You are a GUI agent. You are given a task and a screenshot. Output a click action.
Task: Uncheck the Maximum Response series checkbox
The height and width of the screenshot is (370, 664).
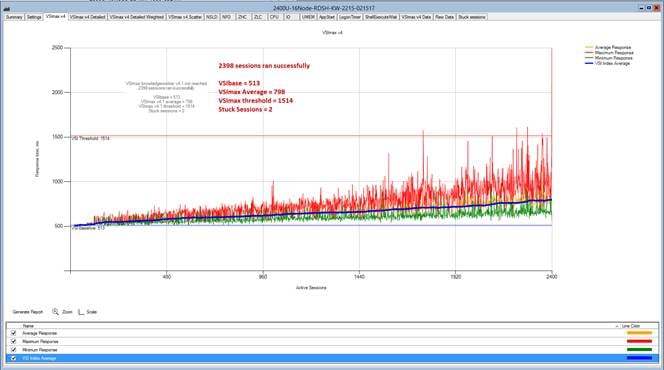click(x=14, y=341)
